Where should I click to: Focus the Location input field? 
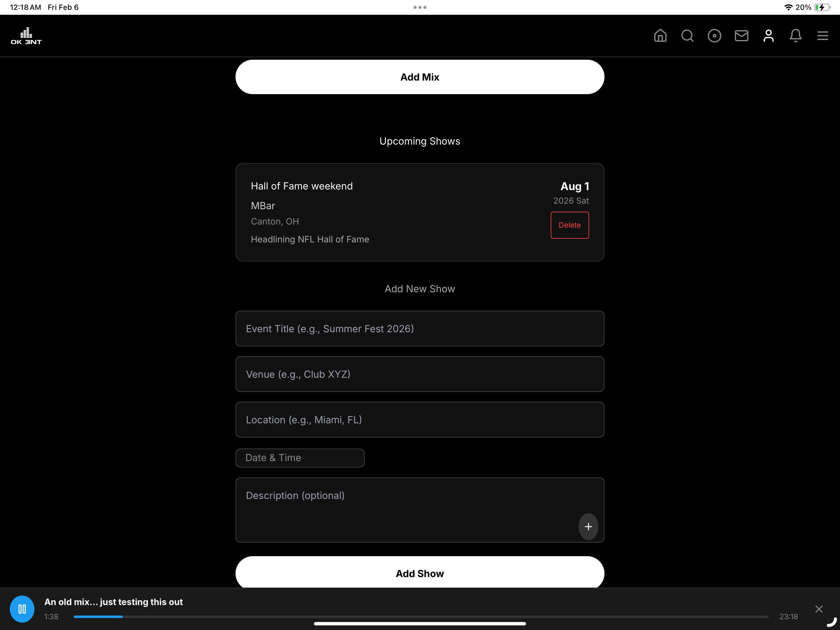[x=420, y=420]
